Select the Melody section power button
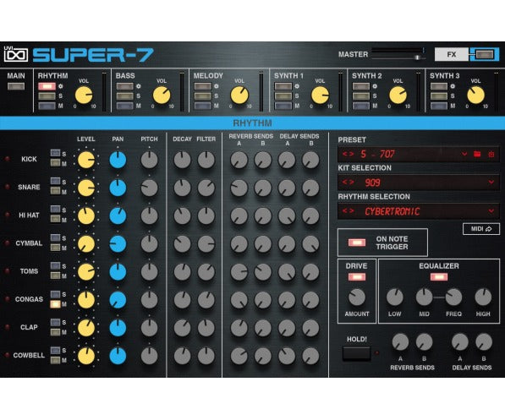The width and height of the screenshot is (505, 420). [x=203, y=86]
